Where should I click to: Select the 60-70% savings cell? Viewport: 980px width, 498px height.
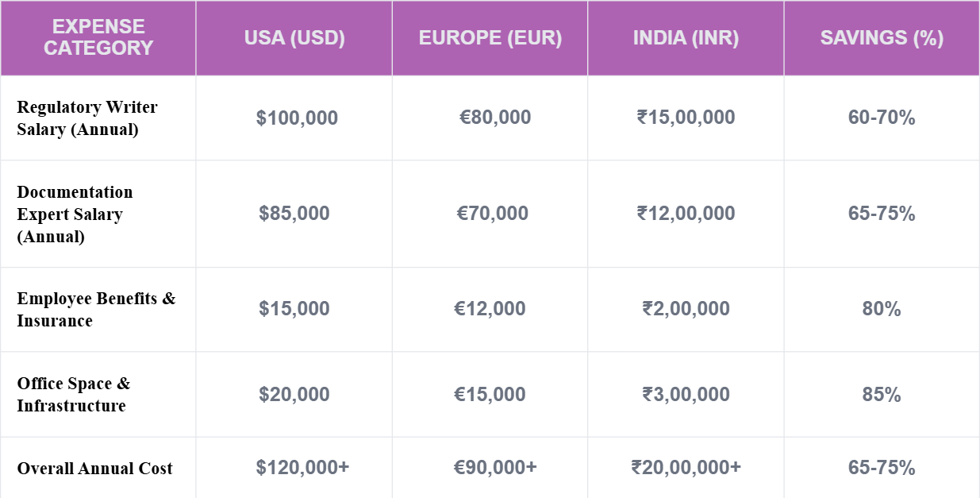coord(882,118)
